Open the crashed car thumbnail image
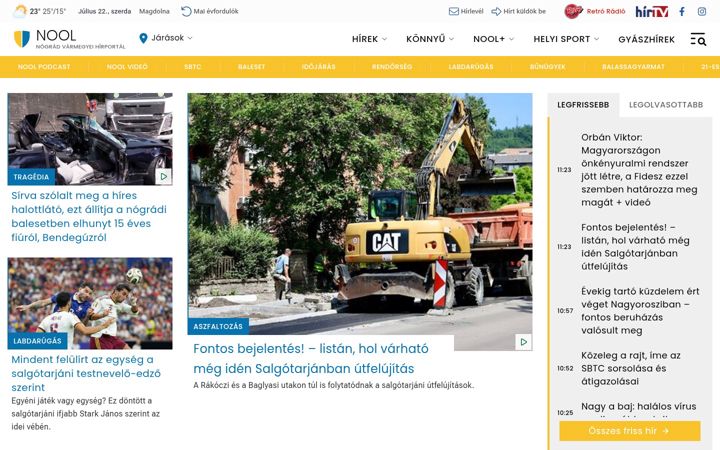The width and height of the screenshot is (720, 450). tap(90, 139)
